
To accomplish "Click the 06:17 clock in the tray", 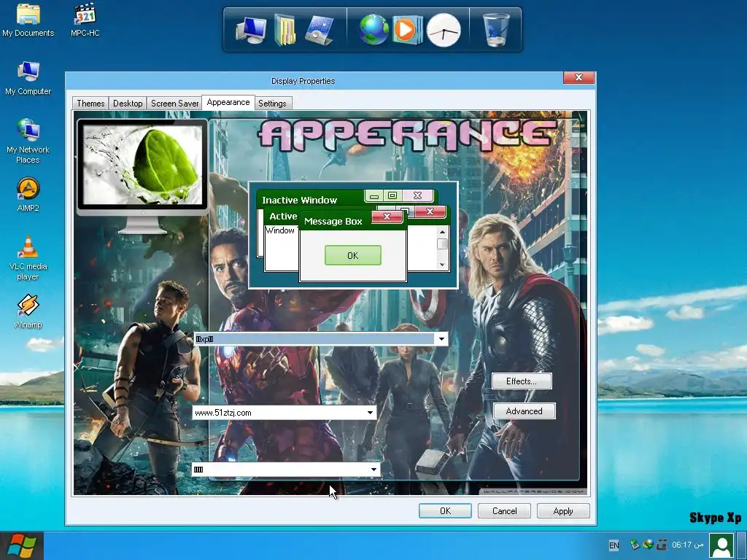I will coord(687,545).
